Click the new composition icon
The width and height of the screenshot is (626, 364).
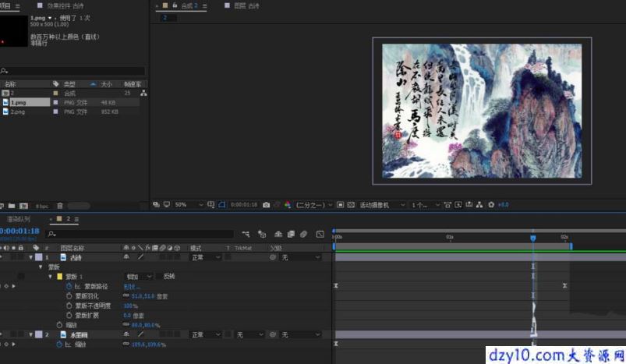tap(24, 206)
